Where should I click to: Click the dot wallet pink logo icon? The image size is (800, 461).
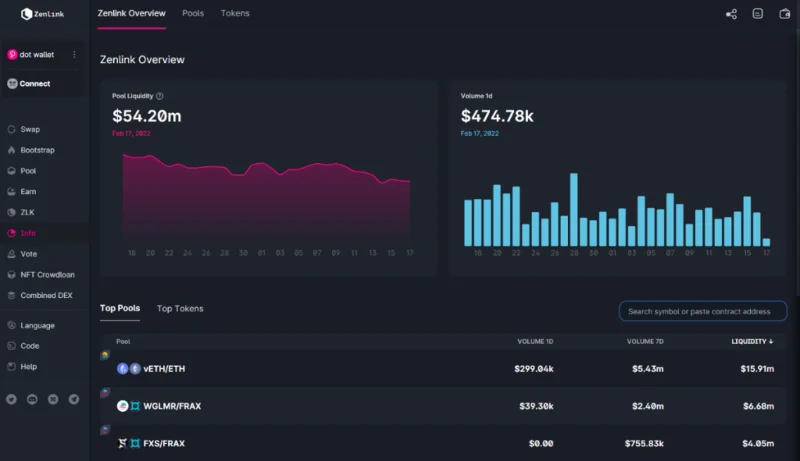(12, 55)
